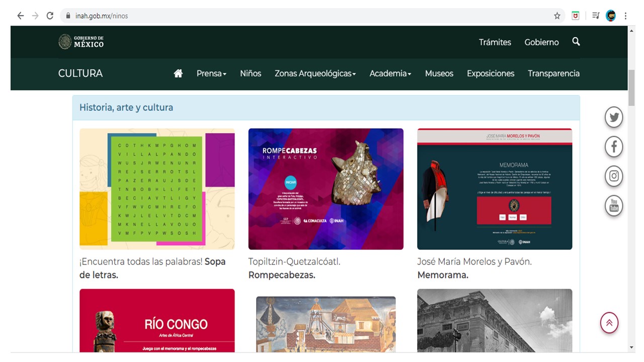Click the padlock site info icon
Image resolution: width=644 pixels, height=362 pixels.
coord(68,16)
